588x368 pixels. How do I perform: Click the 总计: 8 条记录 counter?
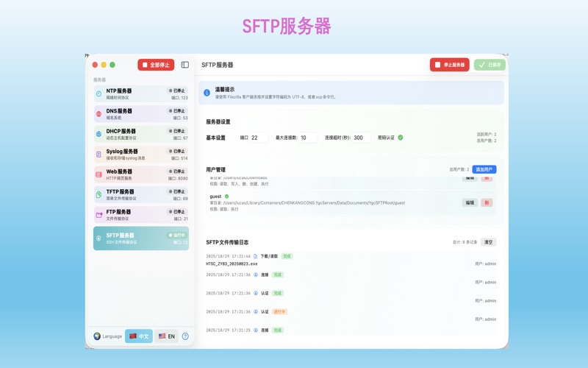pos(465,242)
